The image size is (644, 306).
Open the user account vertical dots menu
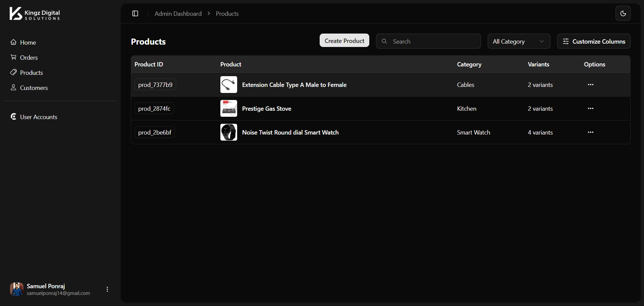(107, 289)
